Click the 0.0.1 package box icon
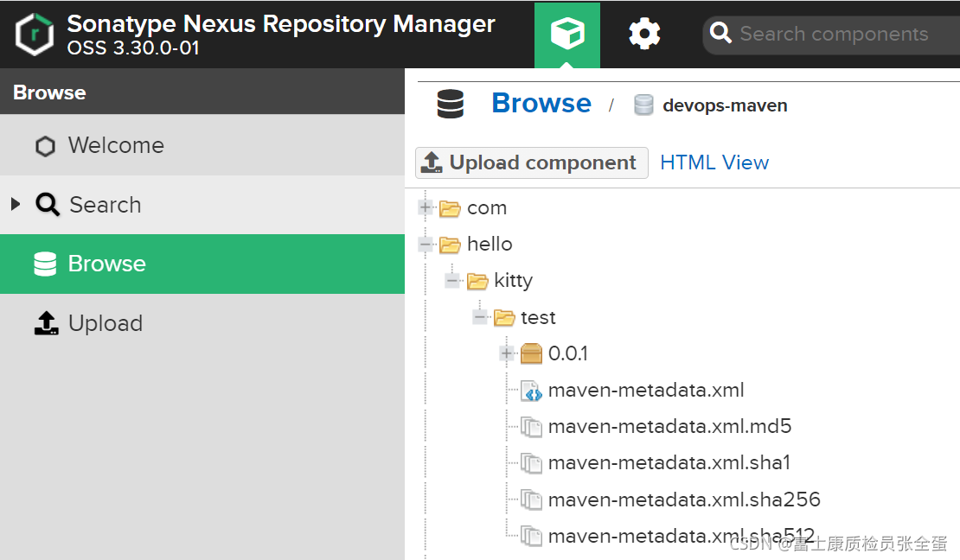The width and height of the screenshot is (960, 560). (531, 353)
